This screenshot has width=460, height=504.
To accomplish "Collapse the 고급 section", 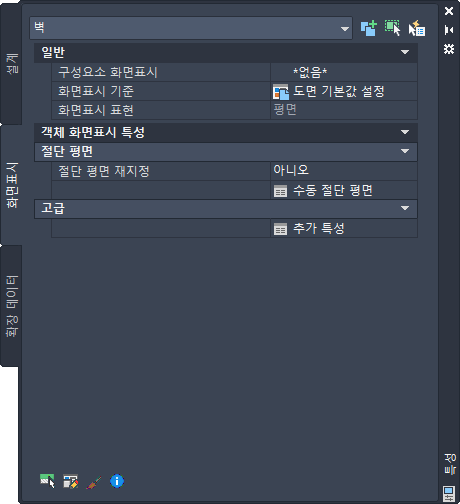I will pyautogui.click(x=405, y=208).
